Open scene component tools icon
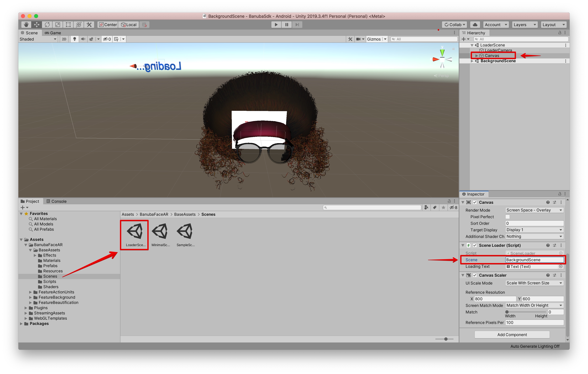This screenshot has height=374, width=588. 350,39
